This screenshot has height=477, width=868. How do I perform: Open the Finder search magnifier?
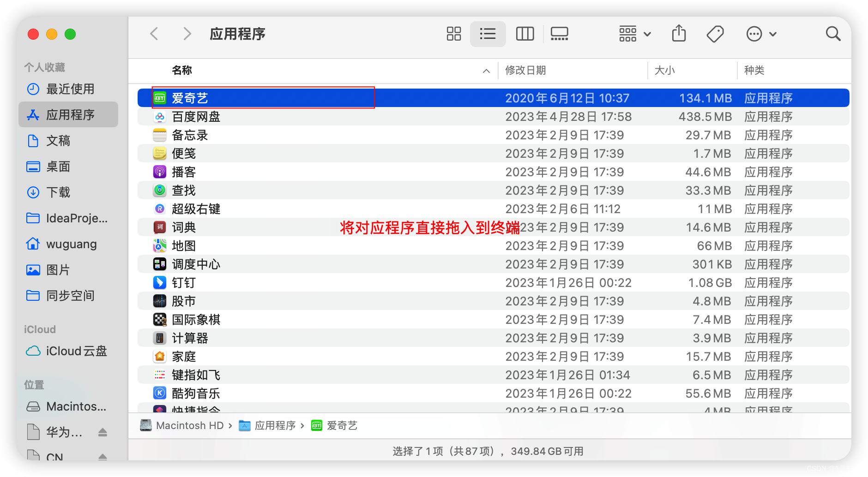tap(833, 34)
